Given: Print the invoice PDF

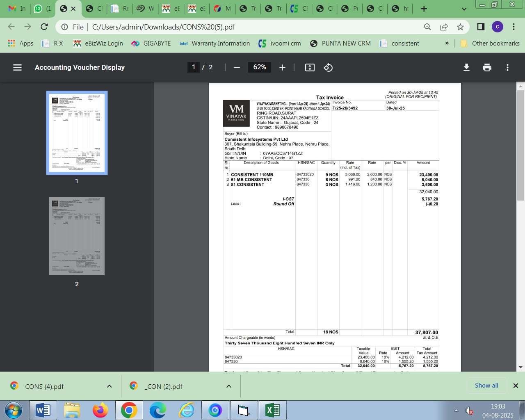Looking at the screenshot, I should (x=487, y=67).
